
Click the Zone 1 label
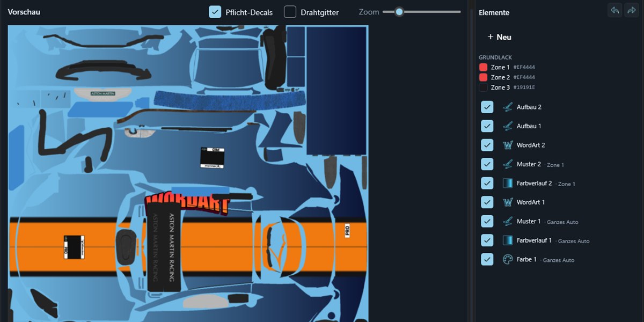pos(500,67)
